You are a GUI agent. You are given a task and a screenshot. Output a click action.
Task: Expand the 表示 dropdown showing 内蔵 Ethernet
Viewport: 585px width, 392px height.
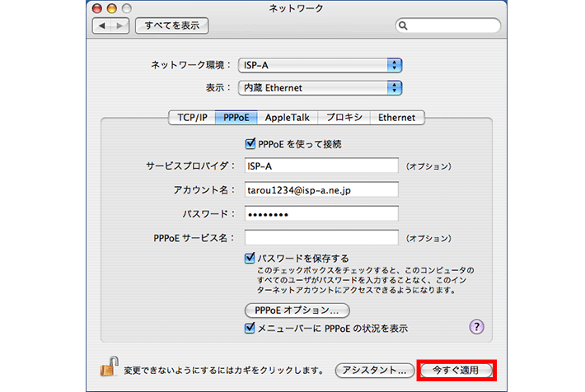click(320, 86)
